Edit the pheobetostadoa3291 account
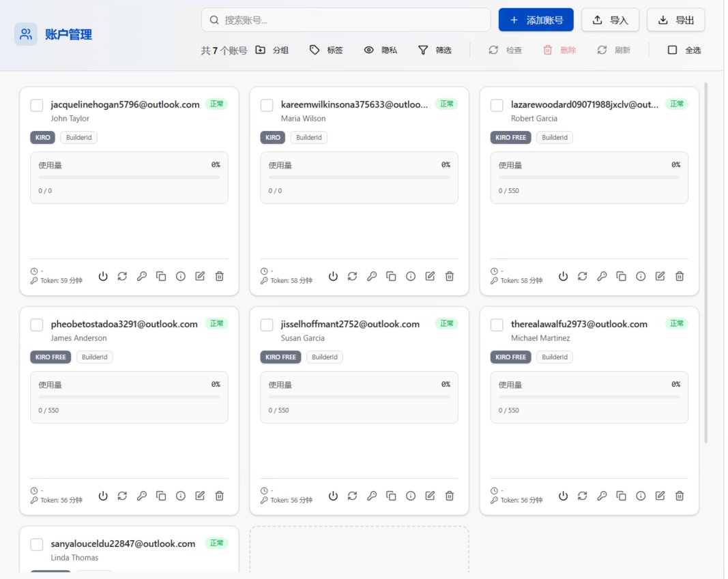This screenshot has width=728, height=579. pos(200,496)
